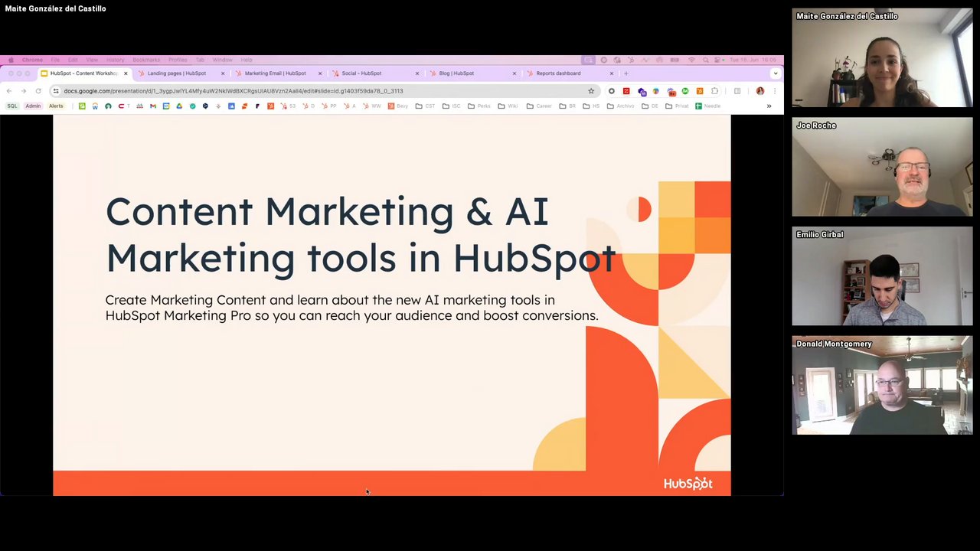Switch to the Reports dashboard tab

[x=570, y=73]
